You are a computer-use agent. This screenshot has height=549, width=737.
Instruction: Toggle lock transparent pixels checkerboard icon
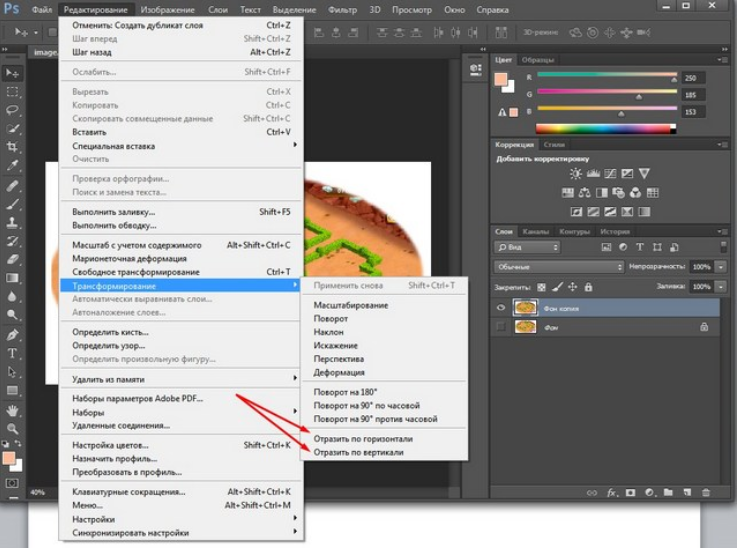pos(541,287)
